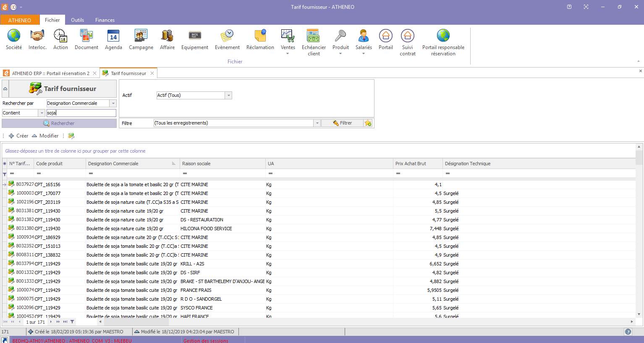
Task: Open Portail responsable réservation
Action: (443, 42)
